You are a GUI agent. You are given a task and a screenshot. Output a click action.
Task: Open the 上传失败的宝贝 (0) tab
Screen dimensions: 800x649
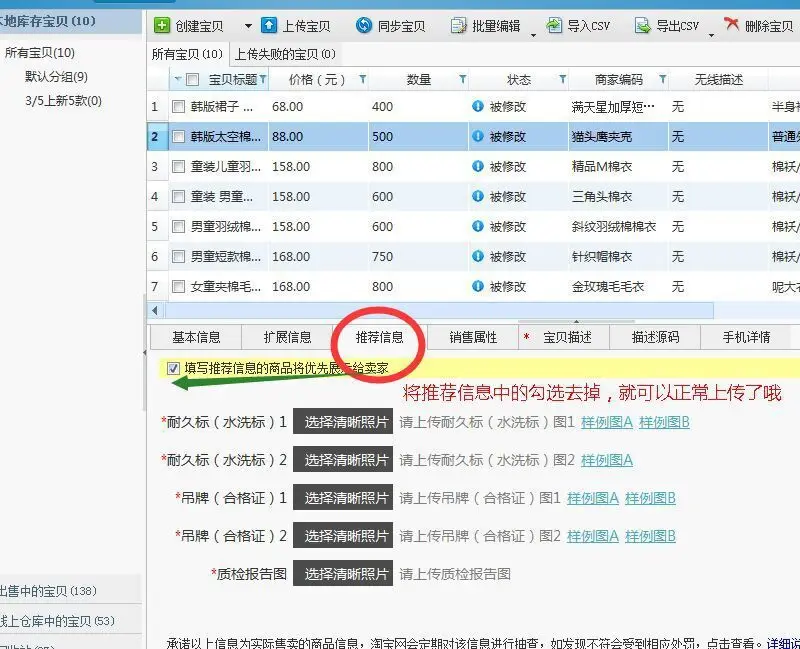285,54
